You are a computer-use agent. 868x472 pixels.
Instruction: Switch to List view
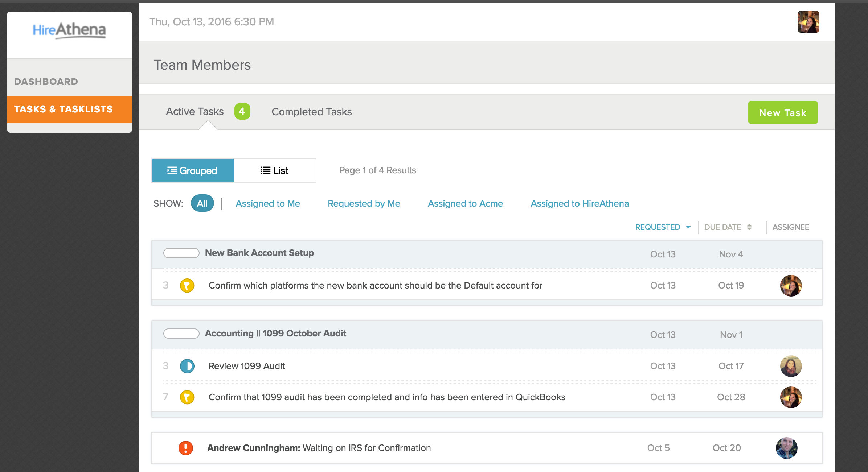(x=275, y=170)
